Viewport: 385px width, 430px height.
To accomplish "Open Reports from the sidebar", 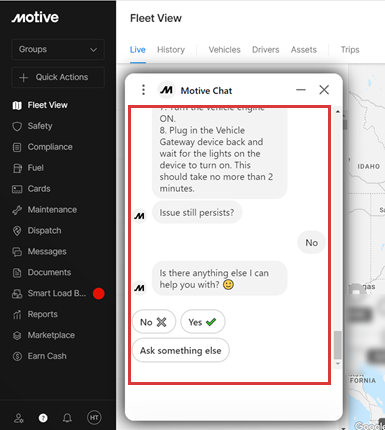I will click(43, 314).
